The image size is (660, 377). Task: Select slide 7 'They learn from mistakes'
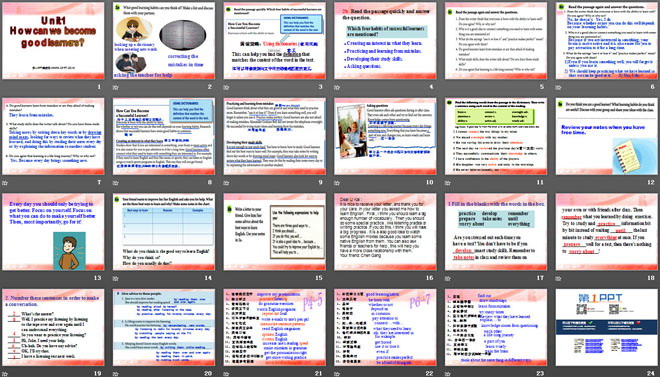[53, 136]
